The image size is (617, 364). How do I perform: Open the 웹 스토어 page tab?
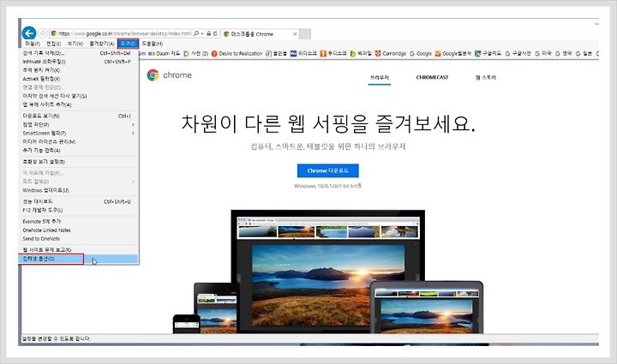(x=486, y=77)
